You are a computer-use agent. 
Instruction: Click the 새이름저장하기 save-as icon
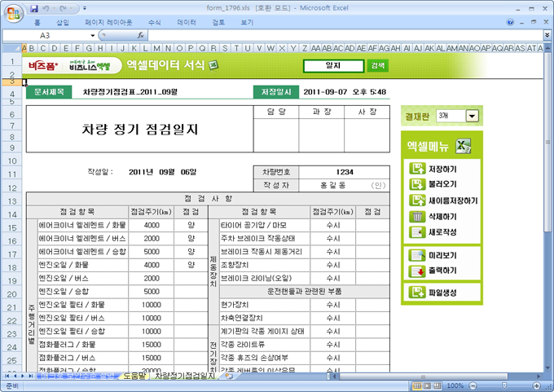click(417, 200)
